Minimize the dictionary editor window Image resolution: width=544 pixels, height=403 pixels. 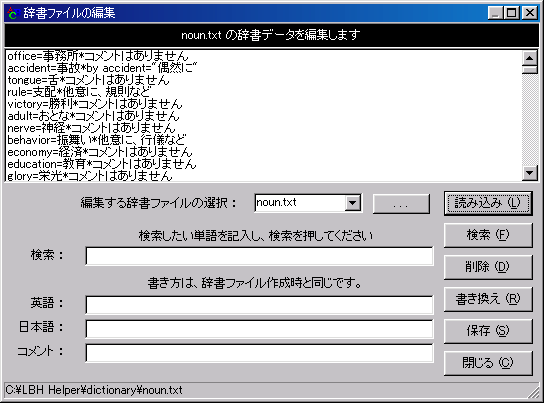[x=495, y=13]
